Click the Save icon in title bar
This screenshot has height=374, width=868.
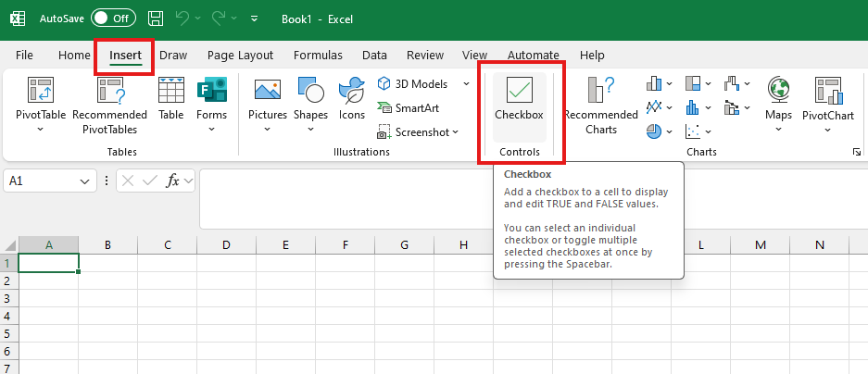pyautogui.click(x=156, y=18)
